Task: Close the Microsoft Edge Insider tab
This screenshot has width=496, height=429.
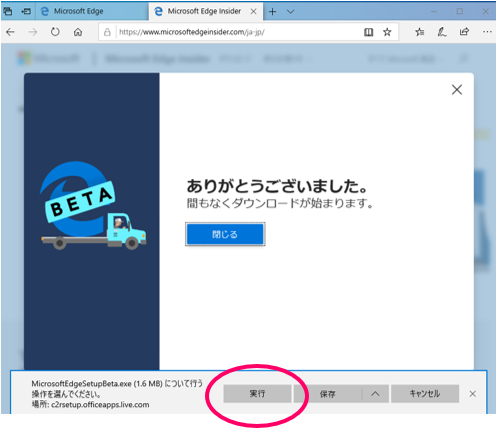Action: pyautogui.click(x=253, y=12)
